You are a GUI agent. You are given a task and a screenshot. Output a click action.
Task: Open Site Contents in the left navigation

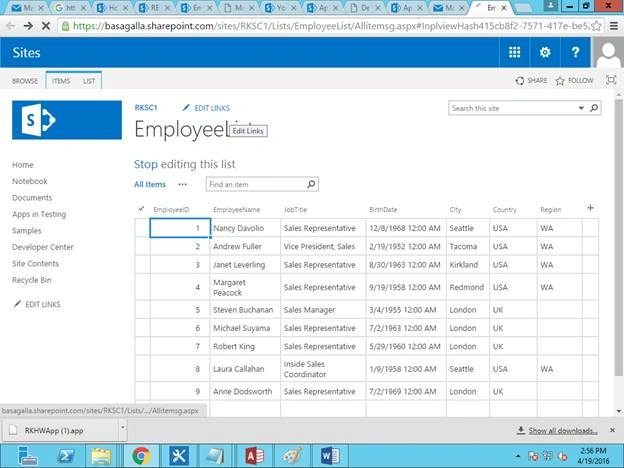(x=35, y=263)
